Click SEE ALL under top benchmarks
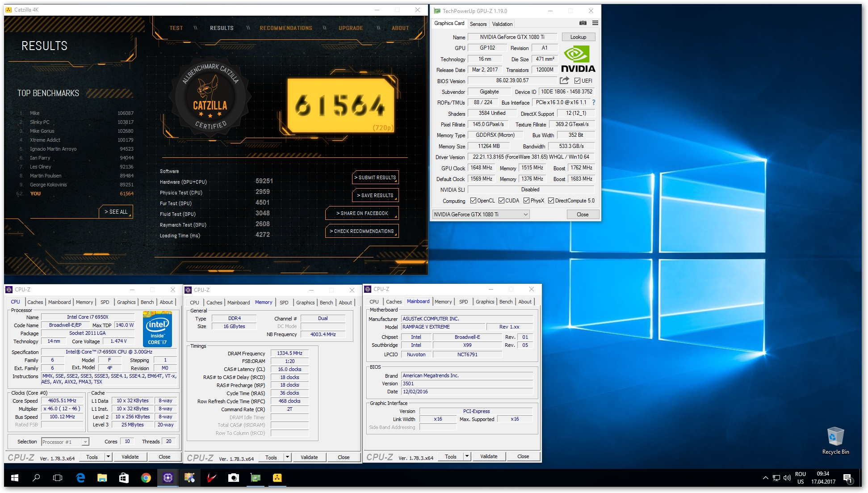Image resolution: width=868 pixels, height=493 pixels. click(116, 212)
